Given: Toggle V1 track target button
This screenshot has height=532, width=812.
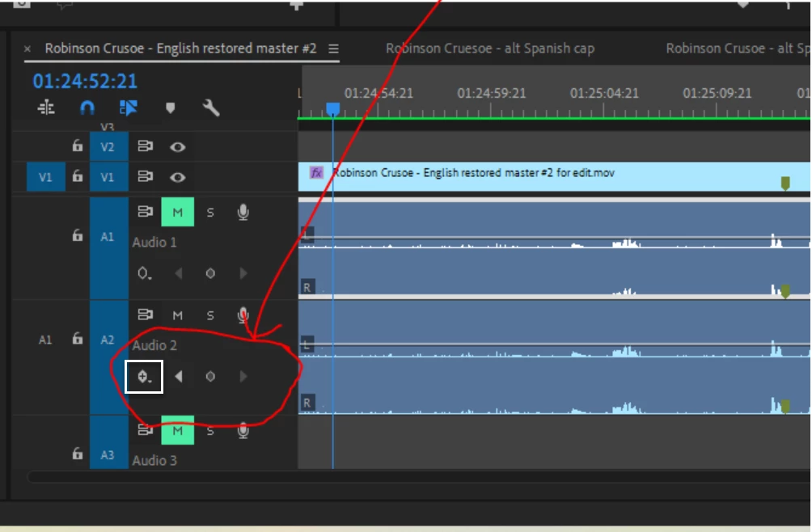Looking at the screenshot, I should 108,177.
